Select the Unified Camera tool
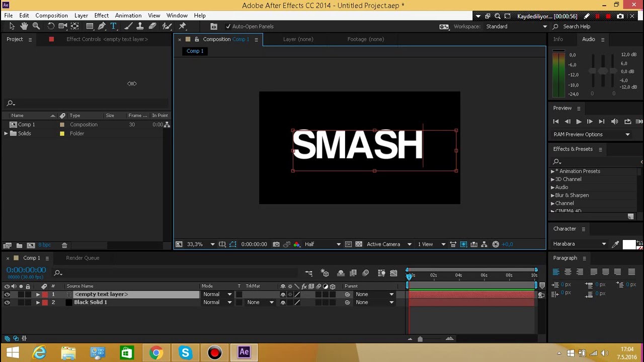The image size is (644, 362). 63,26
